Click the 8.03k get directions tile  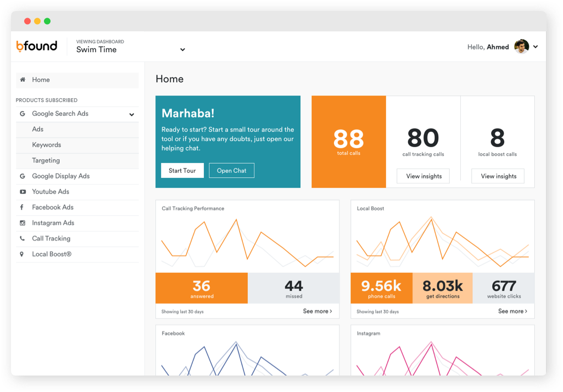point(443,288)
